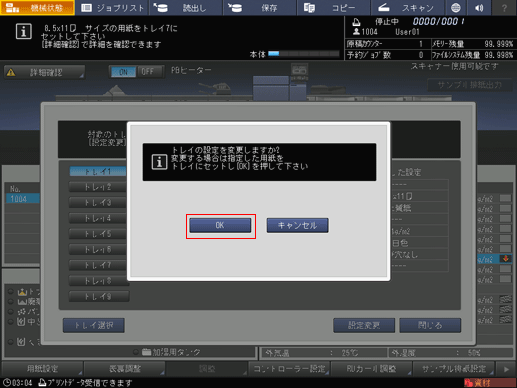Open コントローラー設定 menu

tap(289, 369)
